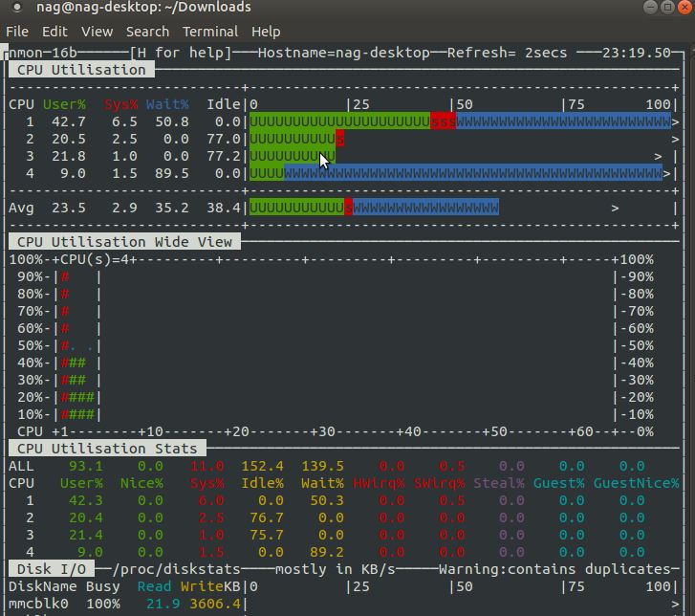Close the terminal window
This screenshot has width=695, height=616.
pyautogui.click(x=684, y=7)
